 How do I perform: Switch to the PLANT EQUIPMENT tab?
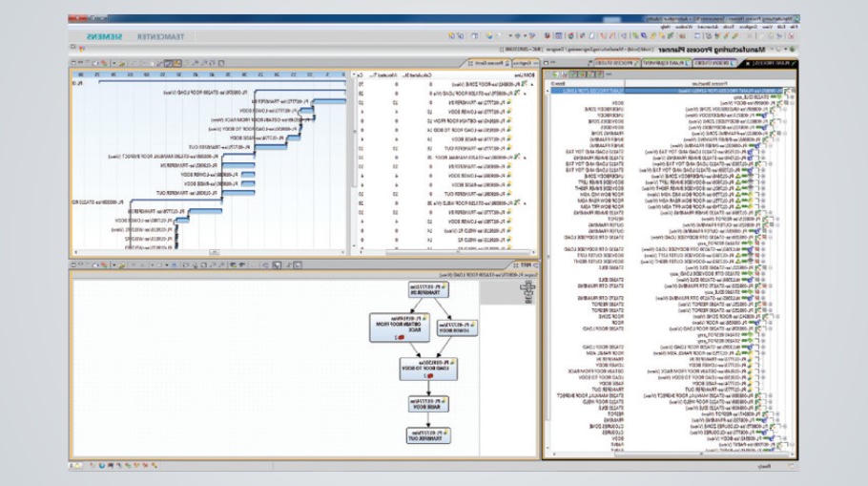coord(666,64)
